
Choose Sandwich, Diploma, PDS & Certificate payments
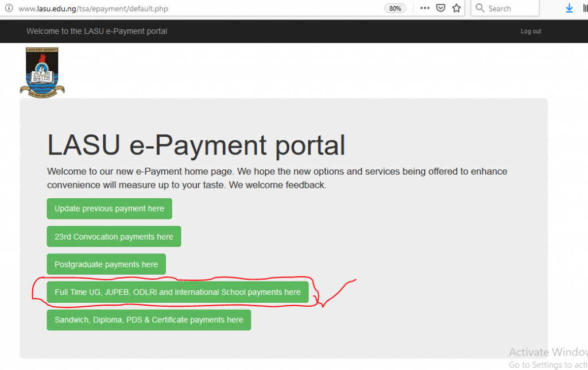click(x=149, y=320)
